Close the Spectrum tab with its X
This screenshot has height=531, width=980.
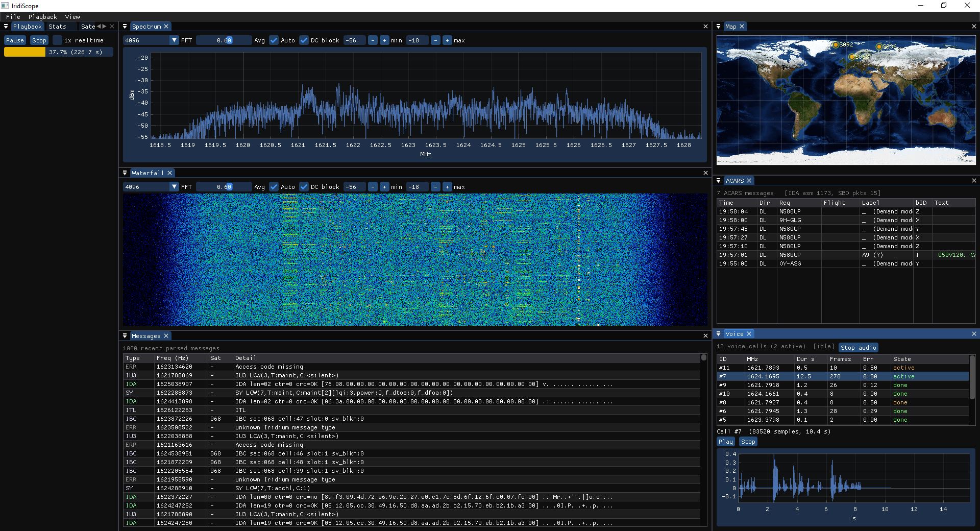coord(166,27)
